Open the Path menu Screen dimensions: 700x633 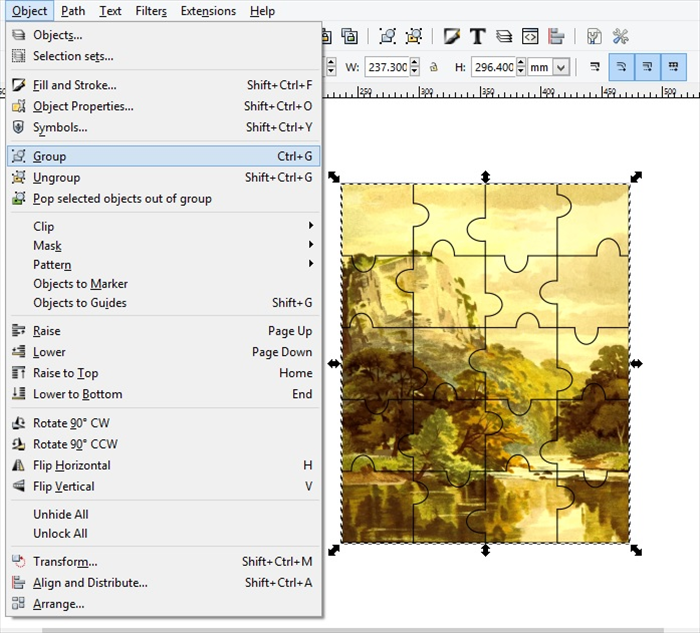[x=73, y=11]
